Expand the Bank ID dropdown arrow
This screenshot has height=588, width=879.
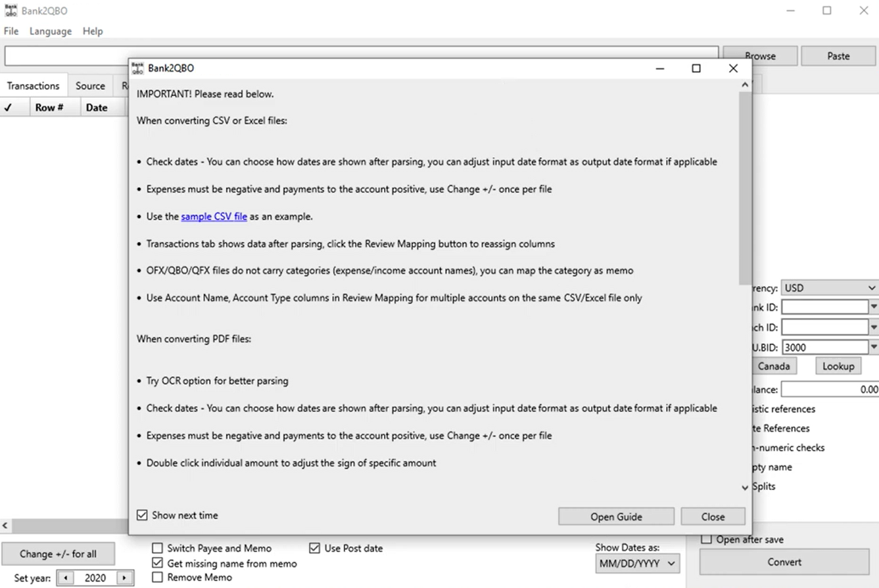point(874,307)
